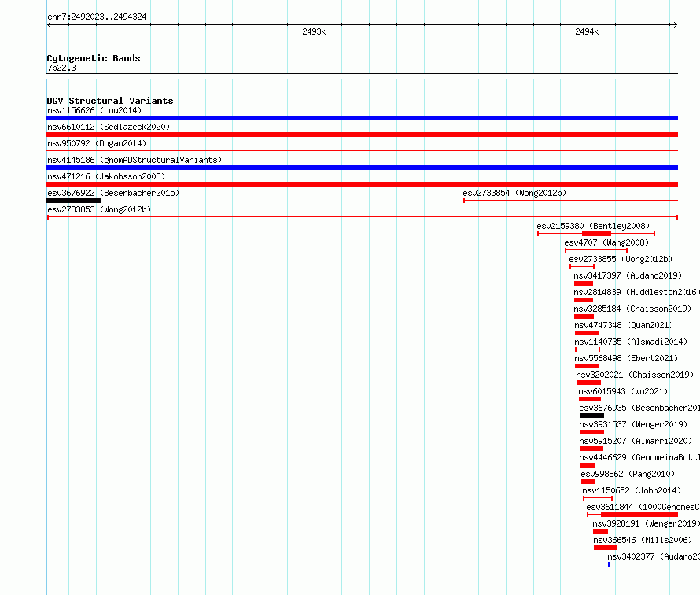
Task: Select nsv3402377 Audano label
Action: pyautogui.click(x=654, y=556)
